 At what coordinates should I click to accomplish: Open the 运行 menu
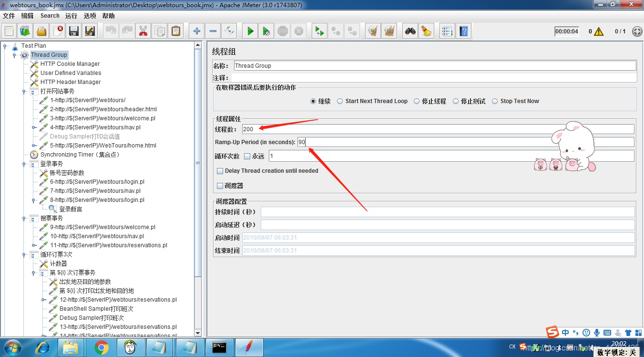(71, 16)
